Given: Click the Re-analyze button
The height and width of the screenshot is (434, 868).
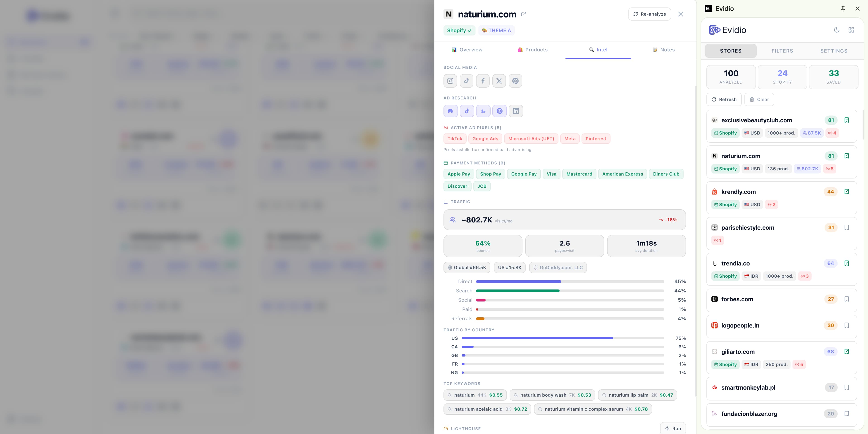Looking at the screenshot, I should tap(649, 14).
